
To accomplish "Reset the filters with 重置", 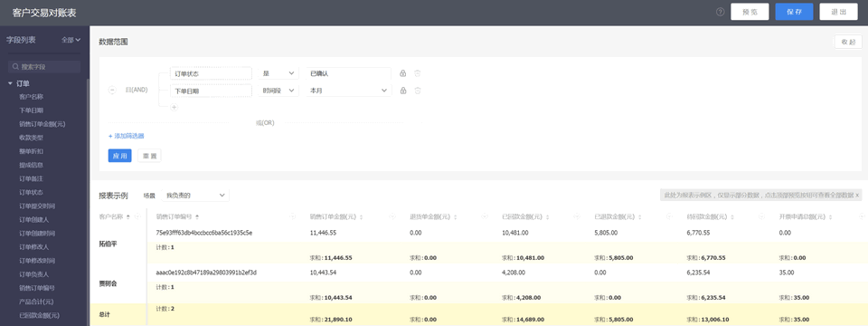I will point(149,156).
